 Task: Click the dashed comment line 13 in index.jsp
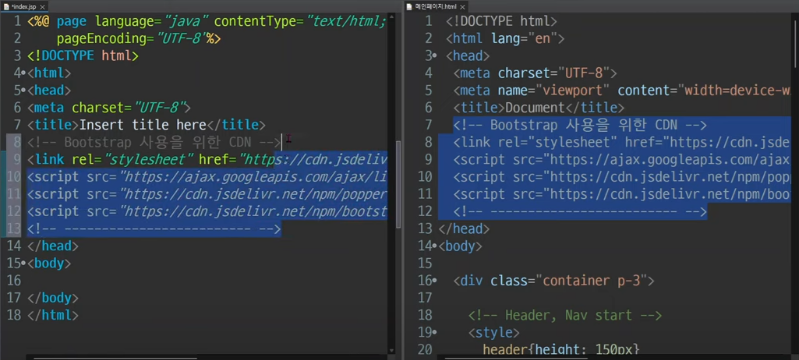coord(154,229)
